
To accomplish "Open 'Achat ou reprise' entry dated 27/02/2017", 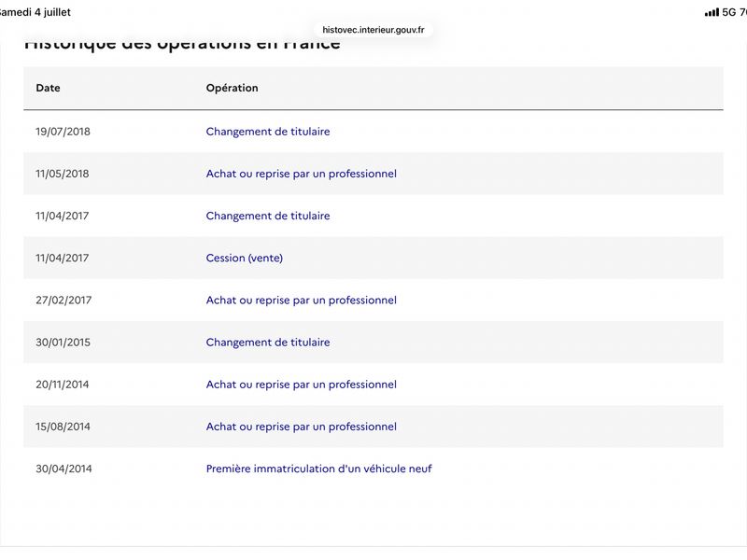I will click(301, 300).
